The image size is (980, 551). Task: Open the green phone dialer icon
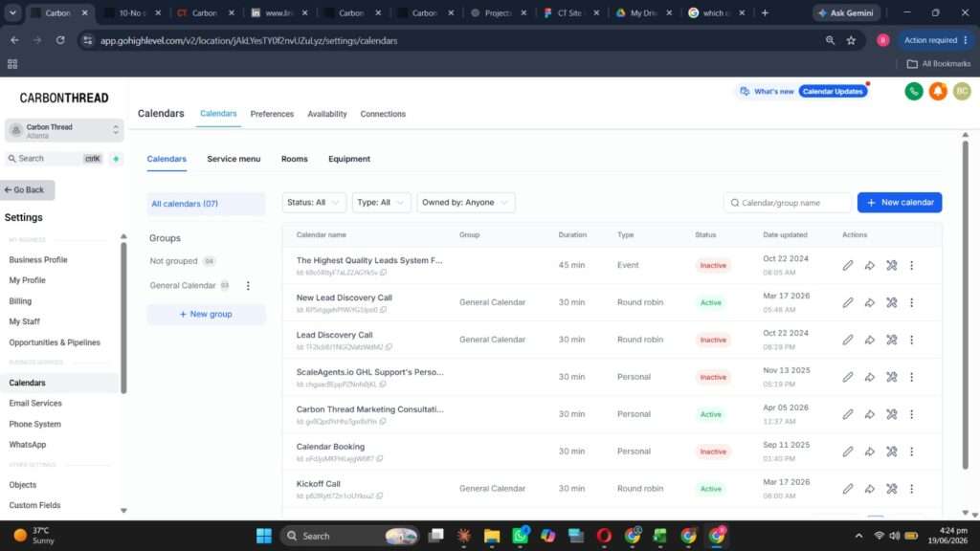tap(914, 91)
